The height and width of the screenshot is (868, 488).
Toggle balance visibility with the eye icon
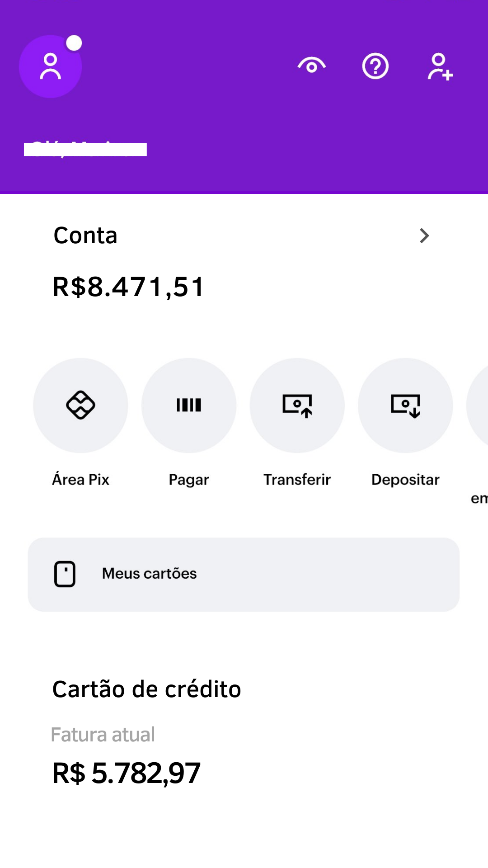[x=312, y=66]
